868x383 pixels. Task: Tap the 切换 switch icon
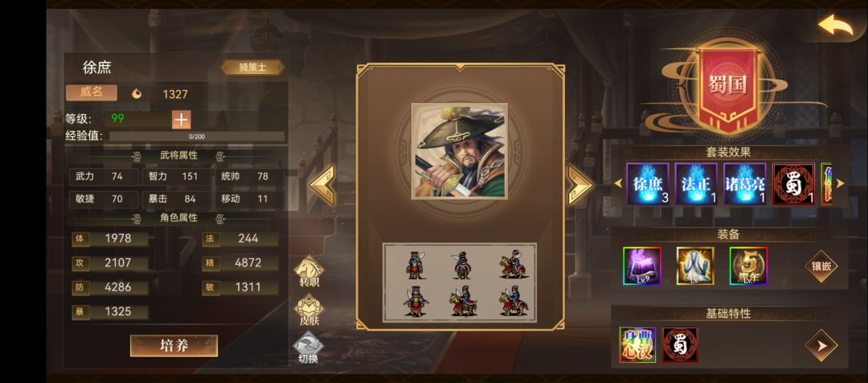click(x=309, y=348)
